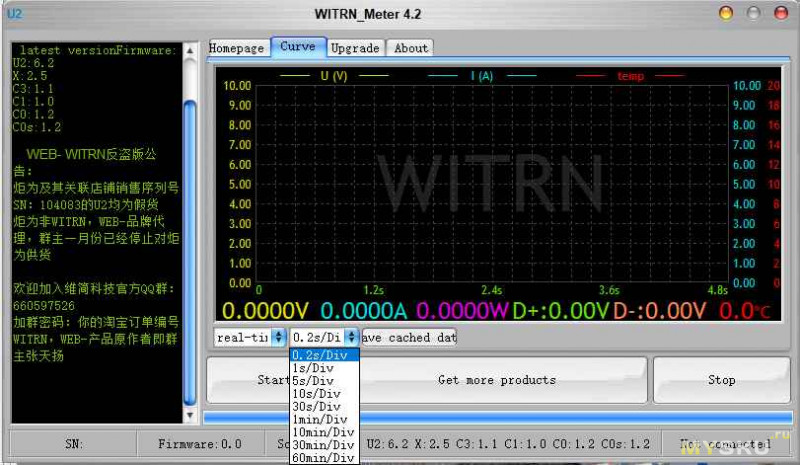Click the firmware panel scroll down arrow
The image size is (800, 465).
point(190,415)
